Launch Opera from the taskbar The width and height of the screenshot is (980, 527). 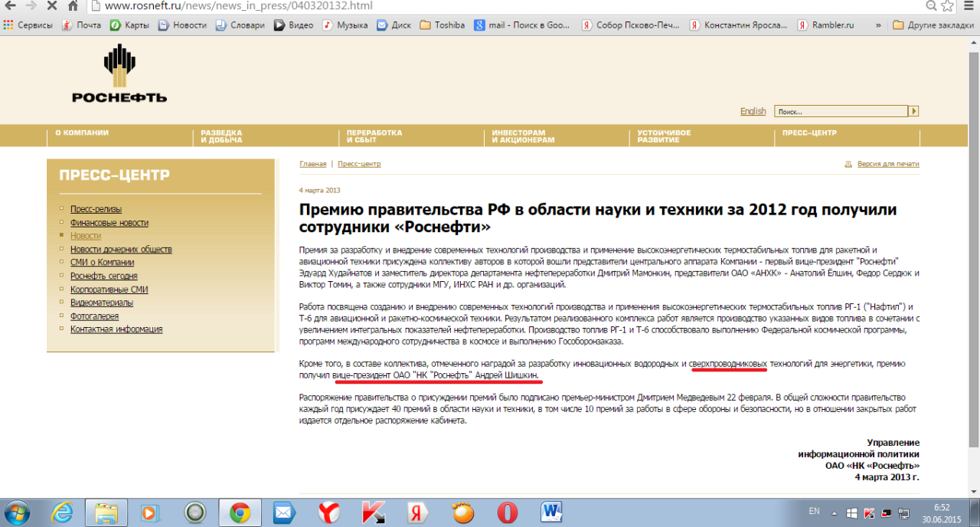point(507,512)
